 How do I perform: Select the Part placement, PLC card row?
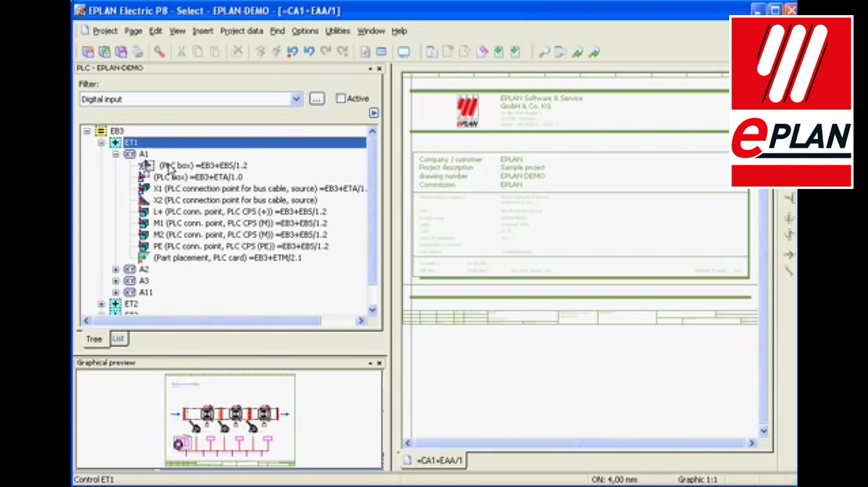(x=227, y=258)
